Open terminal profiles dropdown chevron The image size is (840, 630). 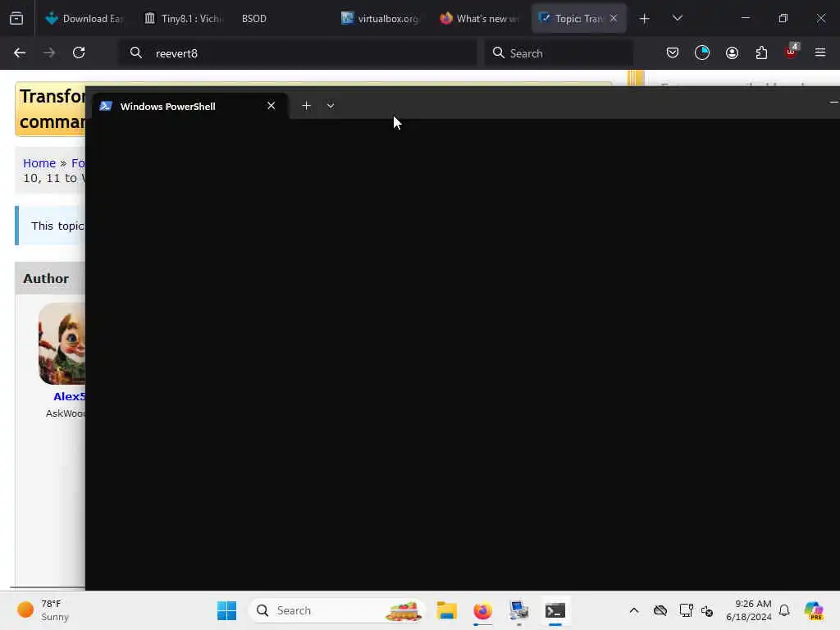pos(331,106)
